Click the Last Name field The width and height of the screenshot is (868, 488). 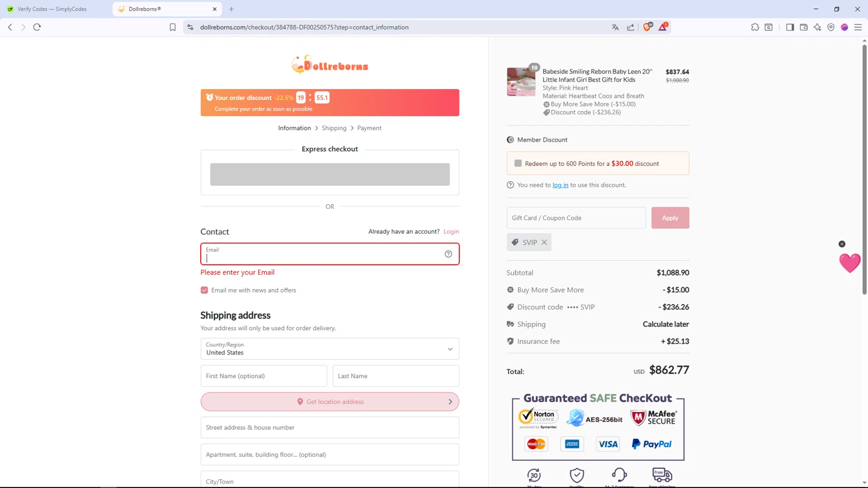[x=396, y=376]
